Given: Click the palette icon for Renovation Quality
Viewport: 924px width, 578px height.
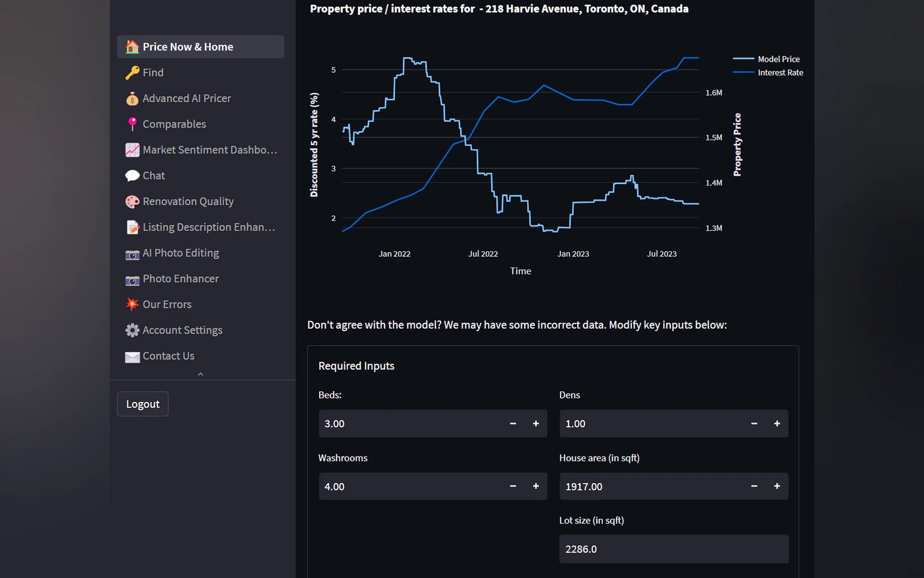Looking at the screenshot, I should click(x=132, y=201).
